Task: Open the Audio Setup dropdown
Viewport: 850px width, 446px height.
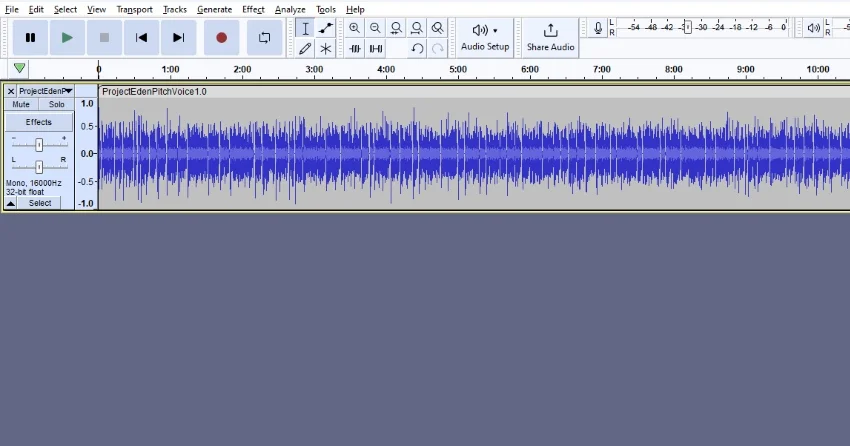Action: click(485, 37)
